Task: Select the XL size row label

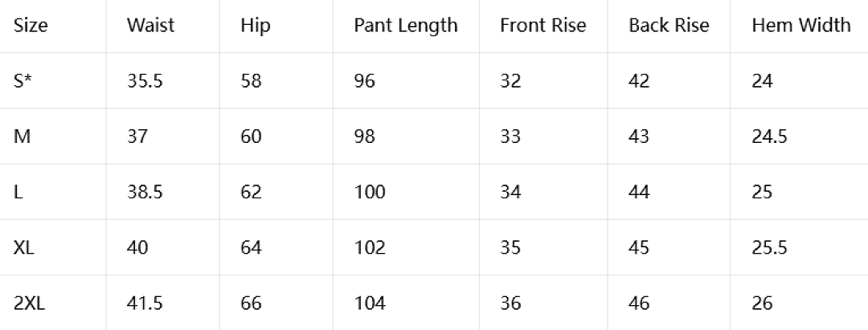Action: pos(24,247)
